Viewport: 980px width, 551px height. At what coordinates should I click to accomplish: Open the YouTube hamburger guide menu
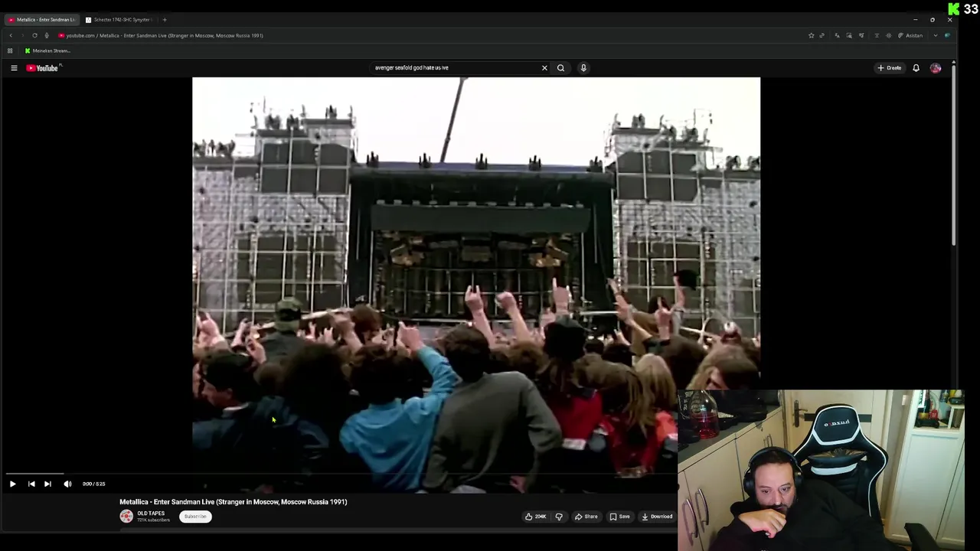point(14,68)
